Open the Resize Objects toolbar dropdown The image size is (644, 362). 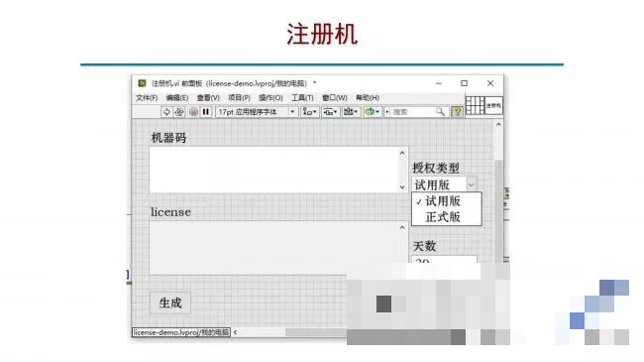pos(351,112)
